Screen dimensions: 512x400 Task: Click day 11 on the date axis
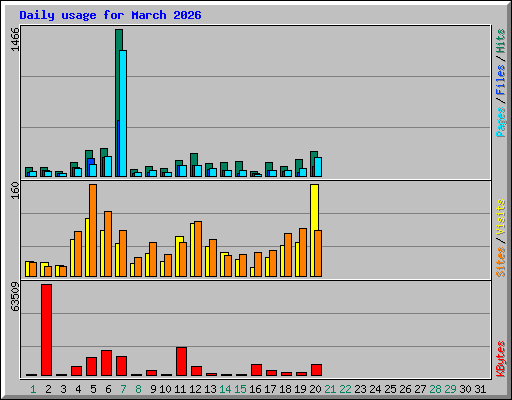coord(180,389)
